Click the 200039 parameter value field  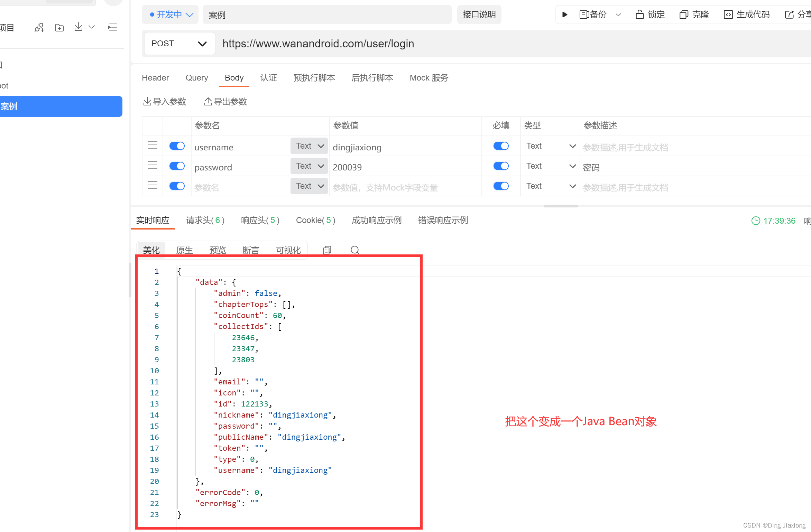(405, 167)
